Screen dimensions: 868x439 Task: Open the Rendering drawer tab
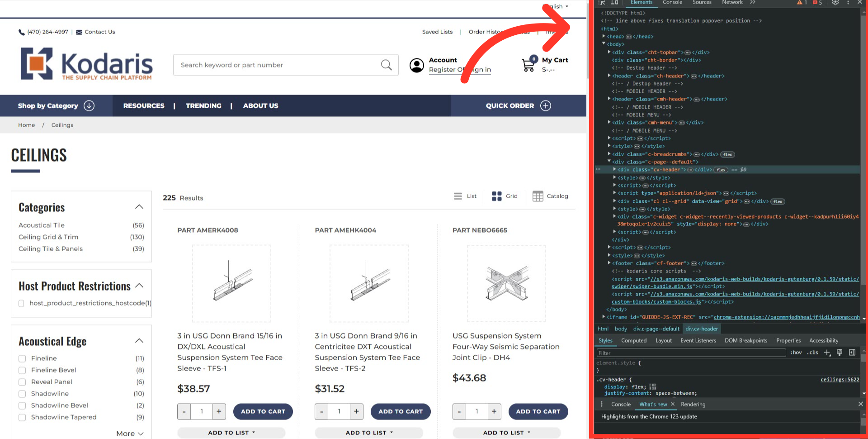coord(693,404)
